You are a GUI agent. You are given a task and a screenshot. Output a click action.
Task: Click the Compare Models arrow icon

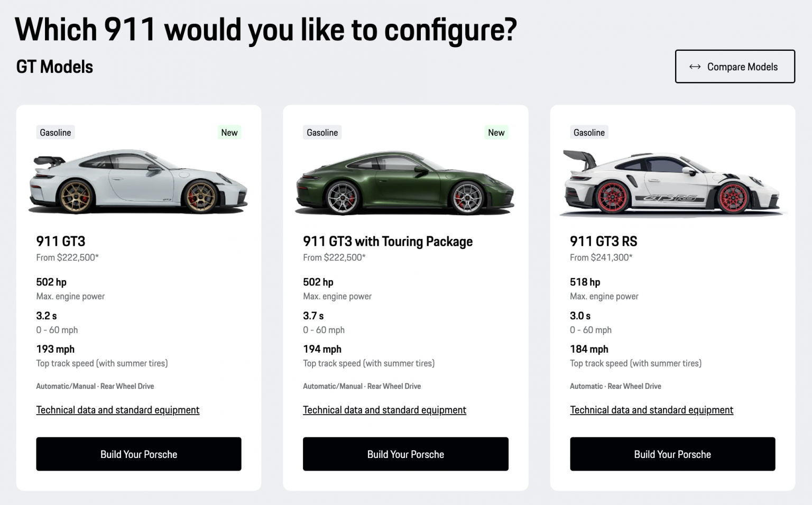pos(695,67)
